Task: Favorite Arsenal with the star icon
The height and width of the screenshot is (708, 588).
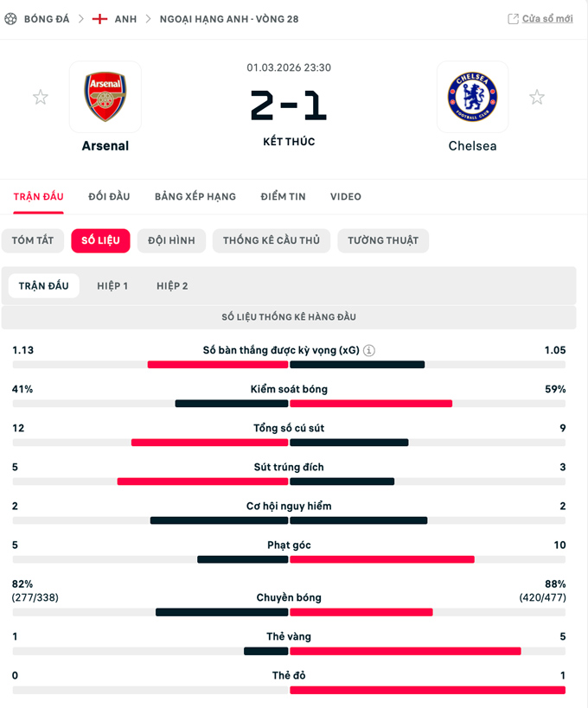Action: (41, 98)
